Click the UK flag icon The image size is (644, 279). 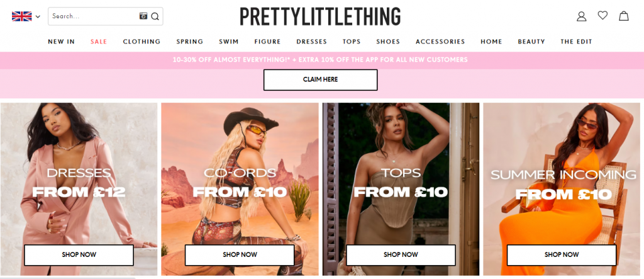click(x=22, y=16)
